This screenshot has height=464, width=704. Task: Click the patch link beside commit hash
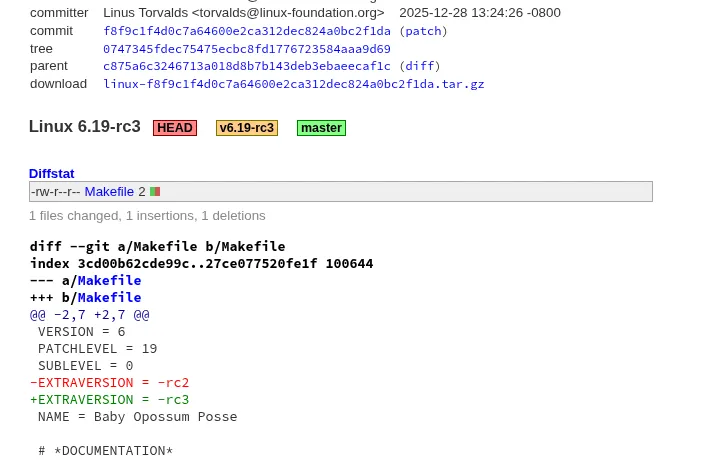(x=423, y=31)
